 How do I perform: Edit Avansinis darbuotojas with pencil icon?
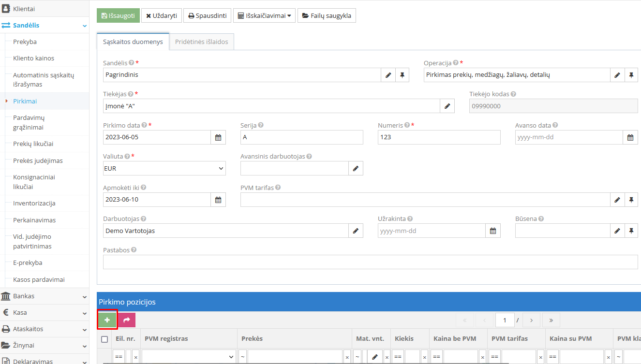pos(356,168)
